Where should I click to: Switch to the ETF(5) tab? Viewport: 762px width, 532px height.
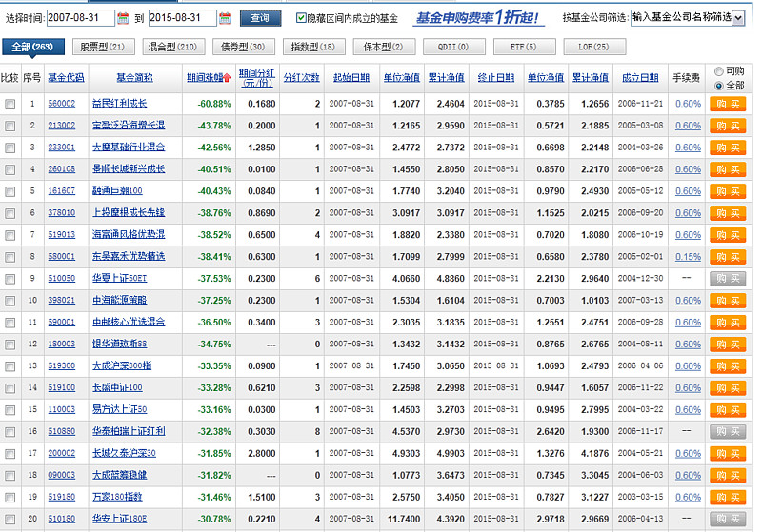tap(524, 47)
